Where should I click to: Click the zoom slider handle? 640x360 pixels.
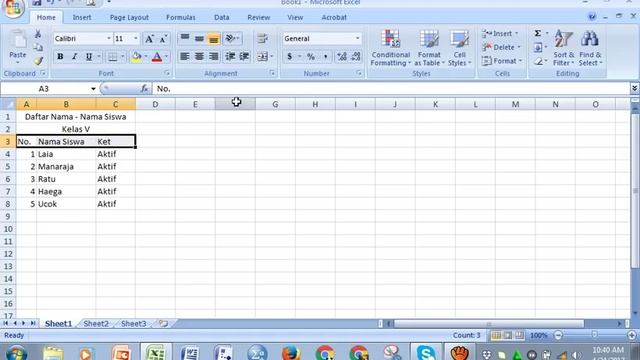pos(595,335)
